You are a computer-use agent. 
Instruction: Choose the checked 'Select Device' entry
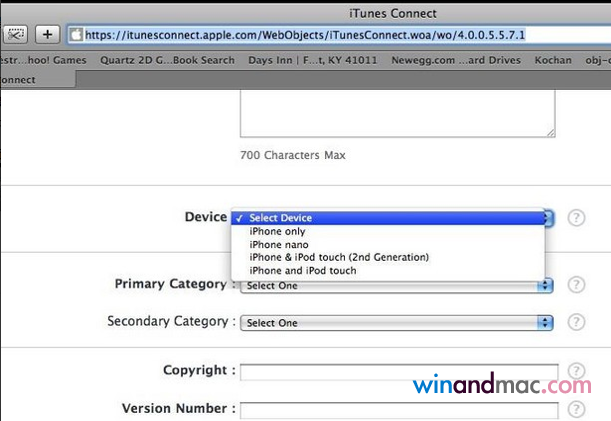point(280,218)
